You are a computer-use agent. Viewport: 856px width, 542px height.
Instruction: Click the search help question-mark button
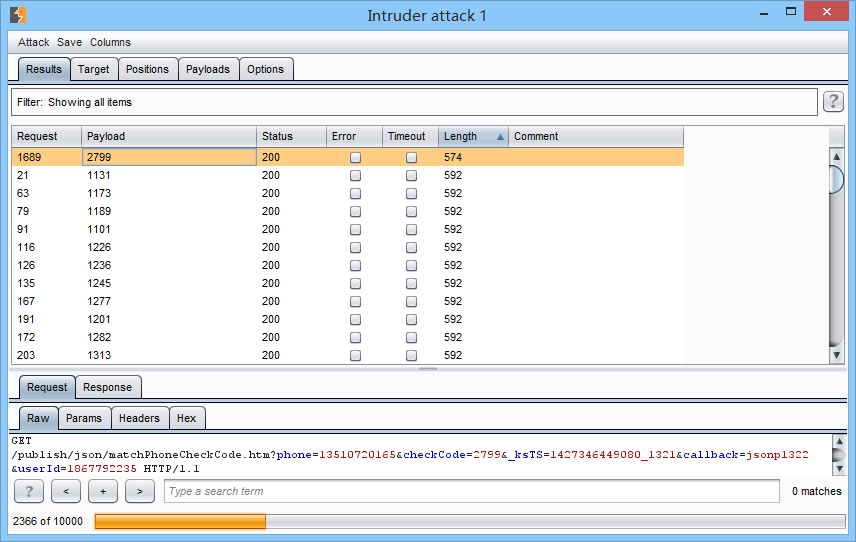click(29, 491)
